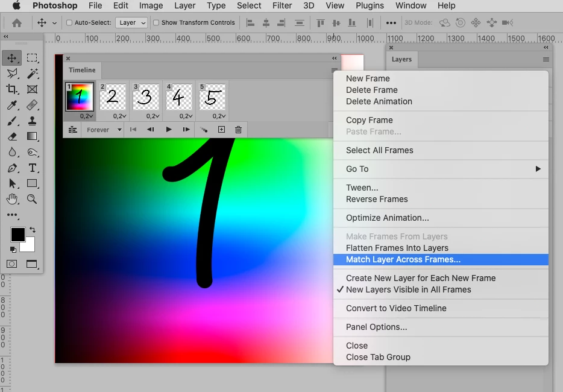Enable Show Transform Controls checkbox
563x392 pixels.
pos(156,23)
